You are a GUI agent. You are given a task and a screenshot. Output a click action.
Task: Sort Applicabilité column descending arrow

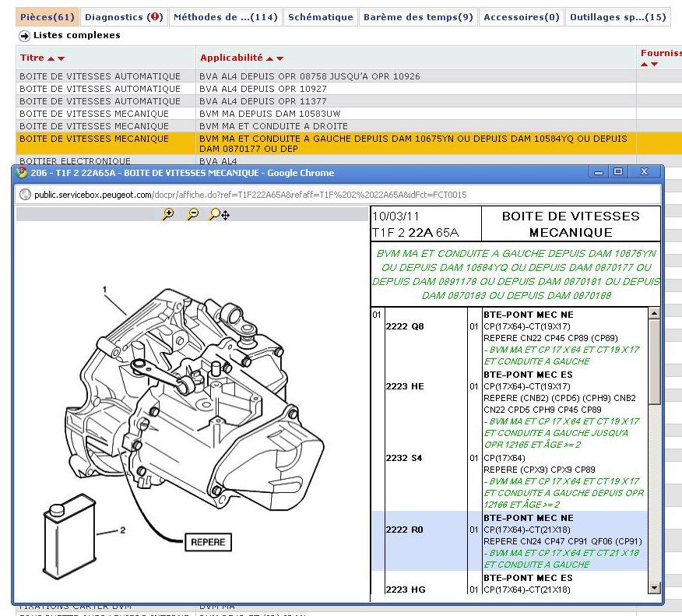pyautogui.click(x=279, y=58)
